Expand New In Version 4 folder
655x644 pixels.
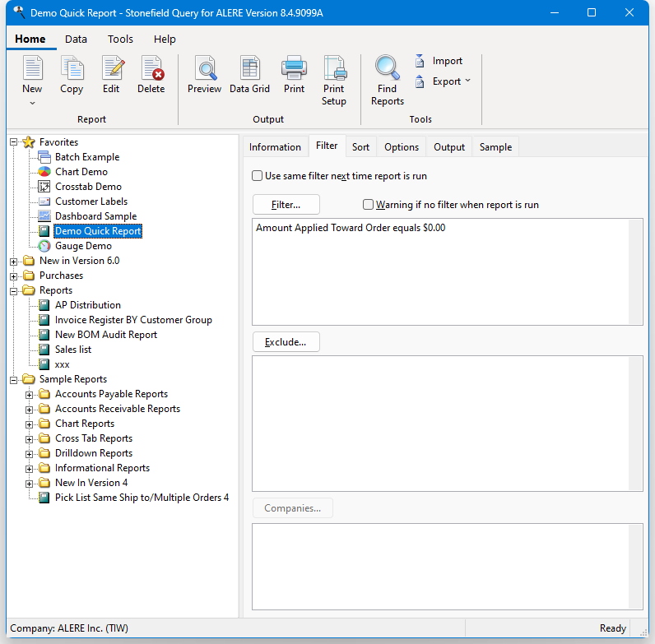pyautogui.click(x=29, y=484)
